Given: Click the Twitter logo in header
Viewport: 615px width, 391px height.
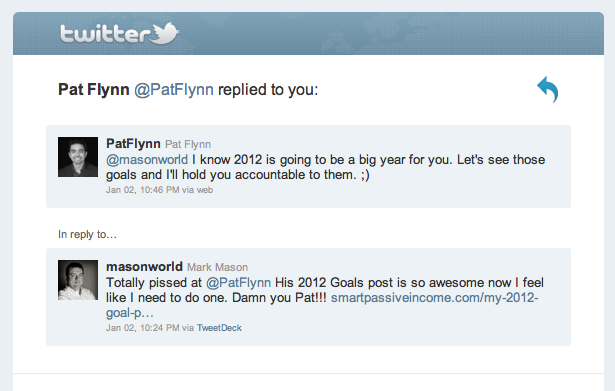Looking at the screenshot, I should (x=120, y=33).
